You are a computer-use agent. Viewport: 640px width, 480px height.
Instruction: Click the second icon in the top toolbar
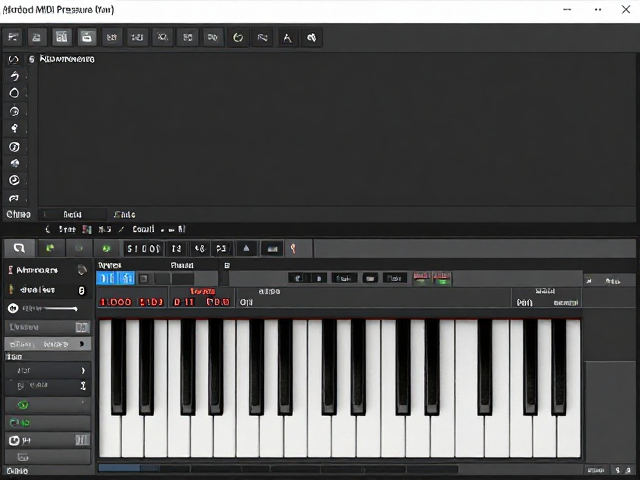(37, 38)
